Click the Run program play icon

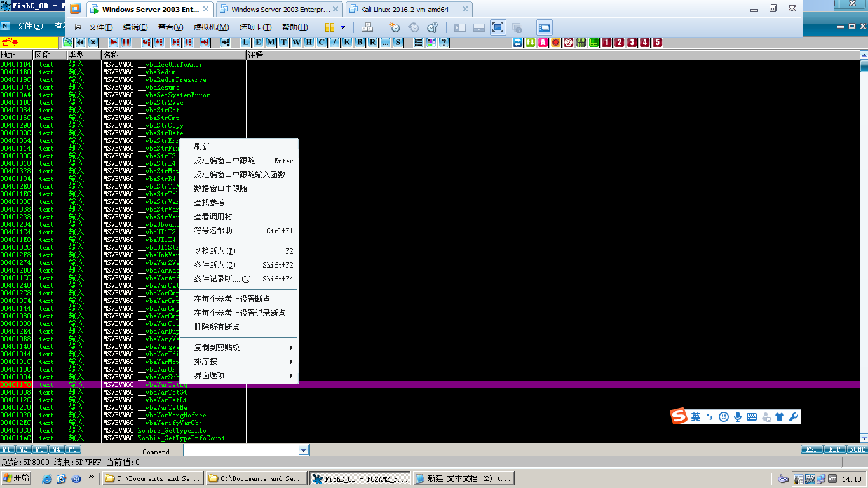coord(114,43)
